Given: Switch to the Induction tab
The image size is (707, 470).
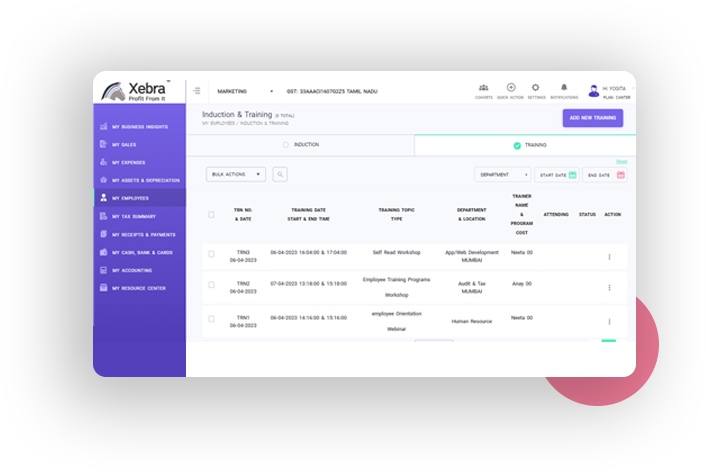Looking at the screenshot, I should point(301,145).
